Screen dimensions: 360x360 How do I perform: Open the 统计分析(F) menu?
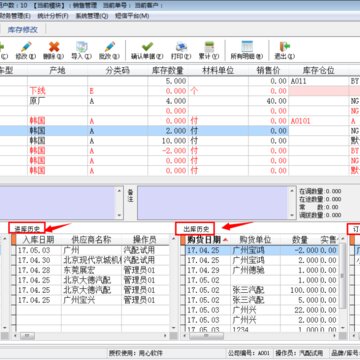pyautogui.click(x=53, y=16)
